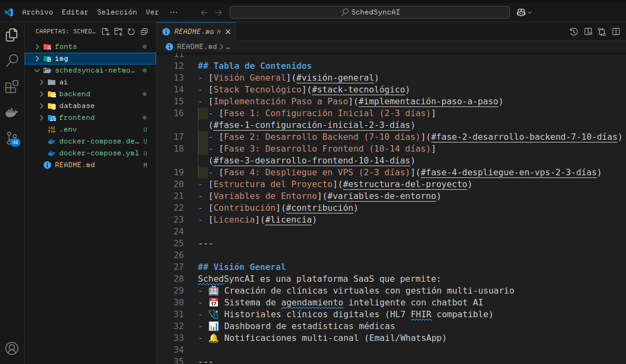Expand the frontend folder

[41, 118]
